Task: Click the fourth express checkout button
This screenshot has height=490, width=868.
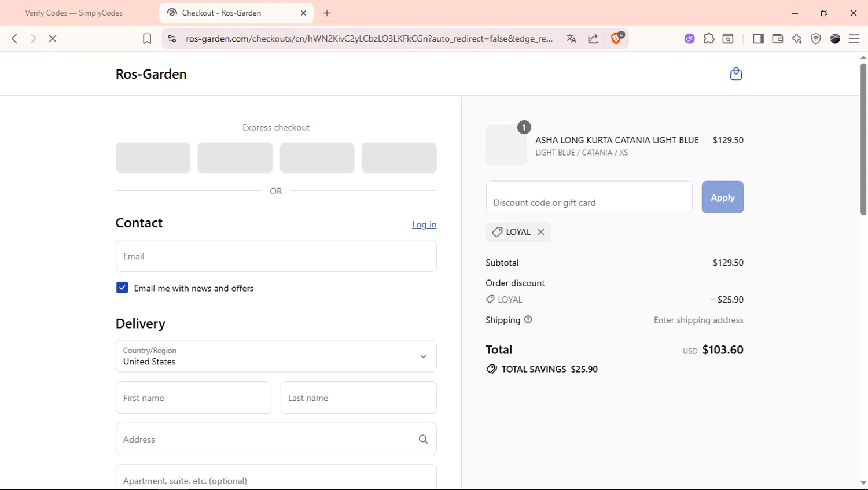Action: pyautogui.click(x=399, y=158)
